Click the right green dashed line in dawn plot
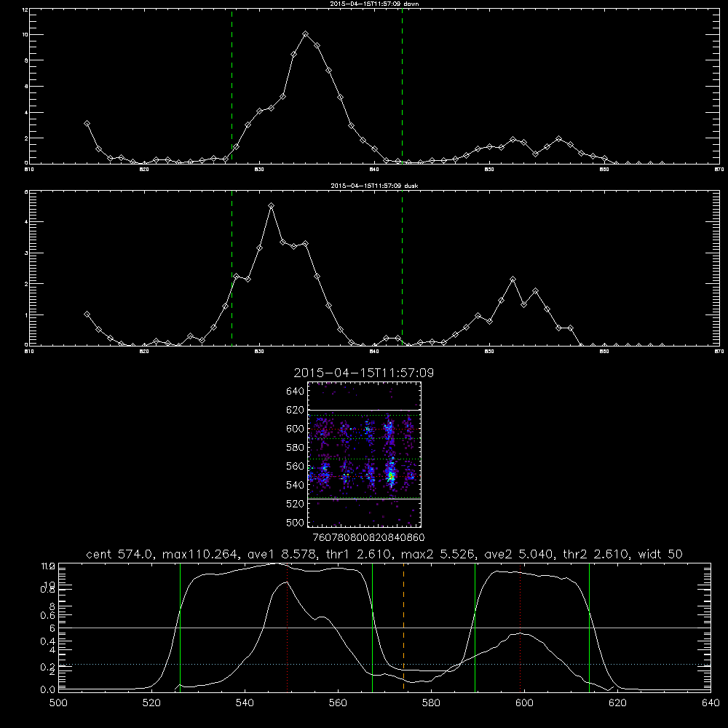The image size is (728, 728). (x=402, y=86)
